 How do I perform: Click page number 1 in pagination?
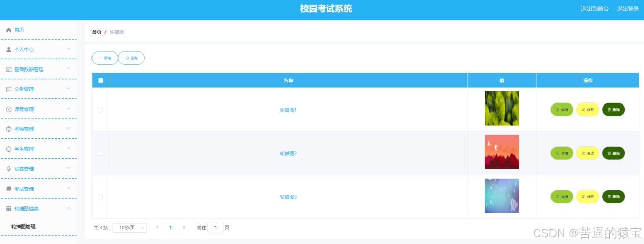click(170, 228)
